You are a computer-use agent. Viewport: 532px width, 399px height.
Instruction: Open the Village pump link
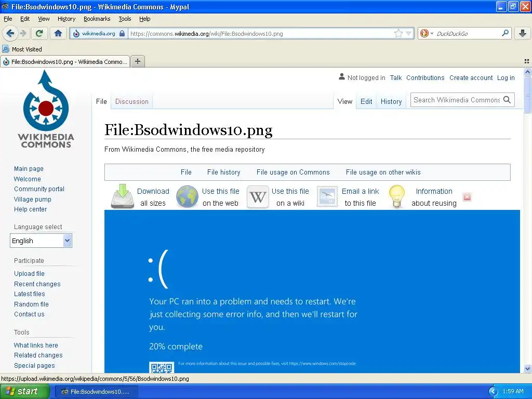[x=33, y=199]
